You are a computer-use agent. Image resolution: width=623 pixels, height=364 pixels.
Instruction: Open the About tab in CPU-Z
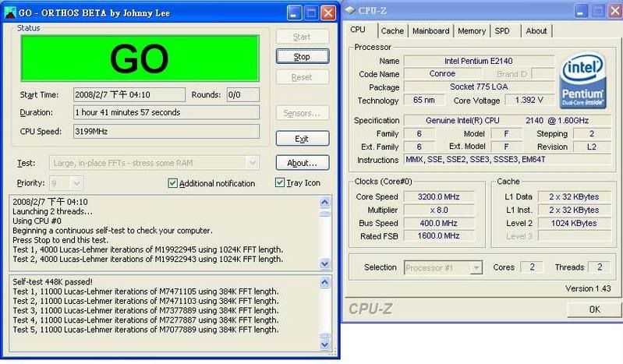536,31
